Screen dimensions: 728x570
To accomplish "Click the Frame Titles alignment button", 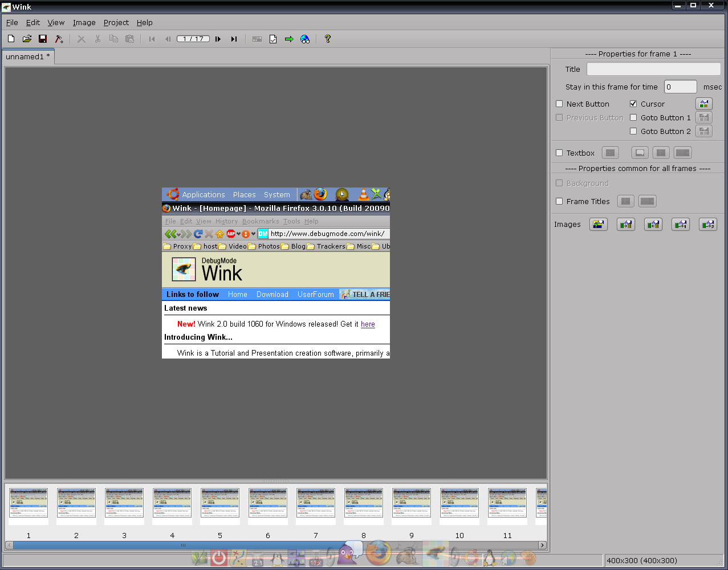I will 647,201.
